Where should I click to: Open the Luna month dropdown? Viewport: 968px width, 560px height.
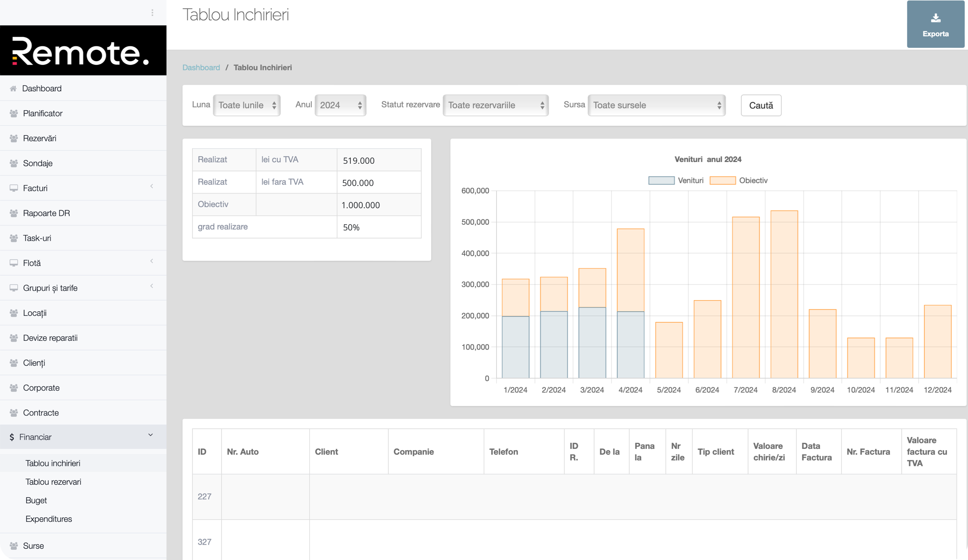coord(247,105)
